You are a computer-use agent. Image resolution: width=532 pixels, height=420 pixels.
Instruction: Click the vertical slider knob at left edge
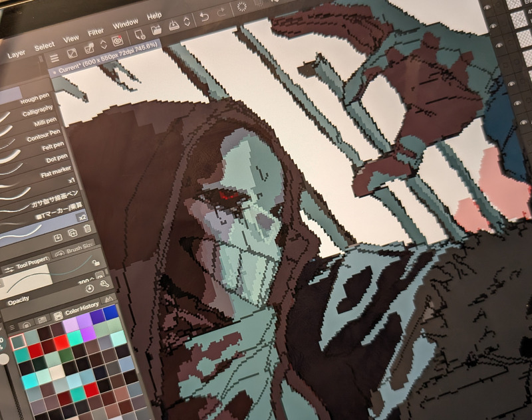pyautogui.click(x=4, y=360)
